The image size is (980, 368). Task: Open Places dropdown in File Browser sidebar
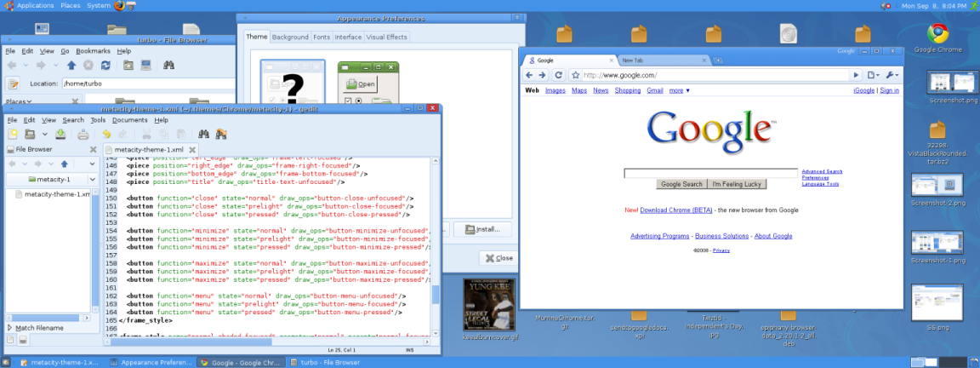(x=20, y=101)
